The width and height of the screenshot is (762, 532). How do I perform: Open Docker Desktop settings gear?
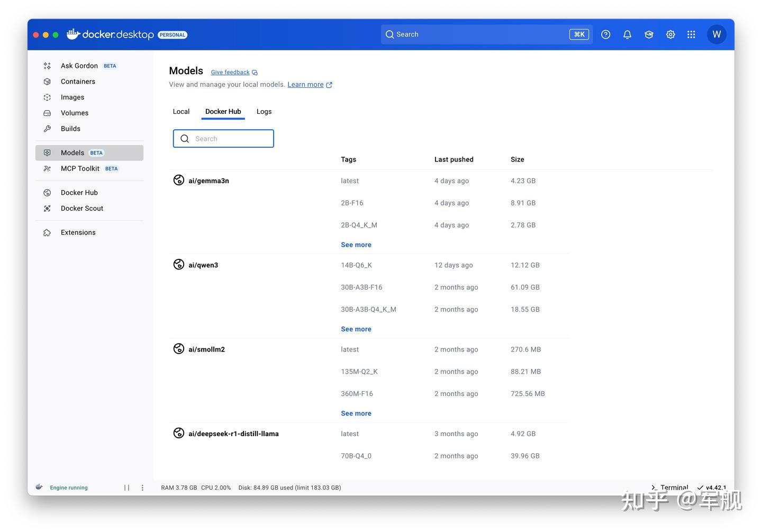pyautogui.click(x=670, y=34)
